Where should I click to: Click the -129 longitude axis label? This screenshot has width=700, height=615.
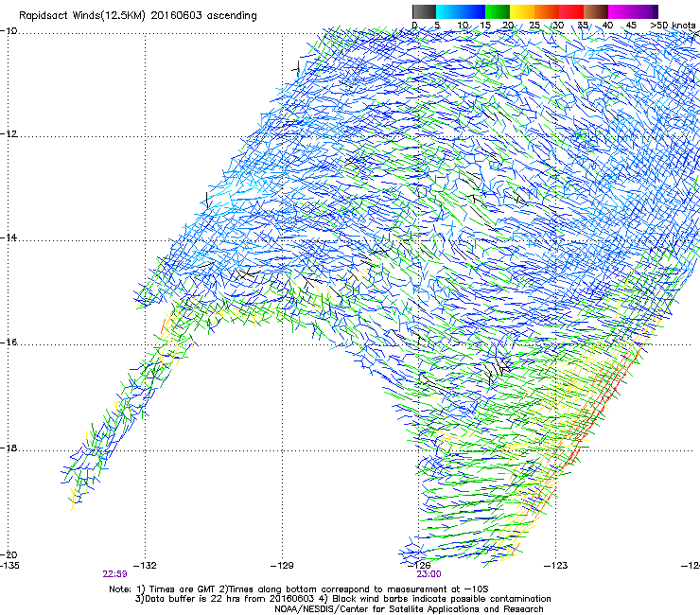[282, 566]
